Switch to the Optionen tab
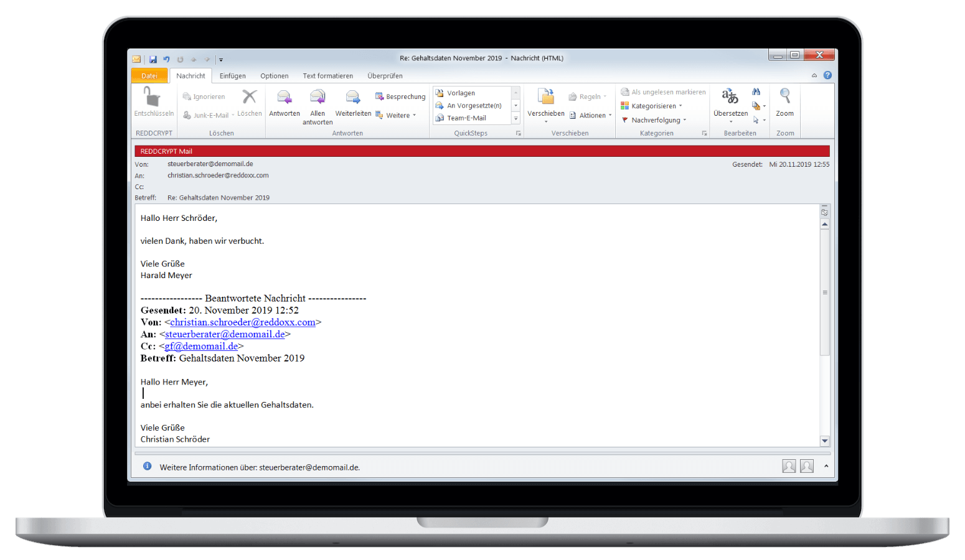The image size is (965, 560). tap(275, 76)
